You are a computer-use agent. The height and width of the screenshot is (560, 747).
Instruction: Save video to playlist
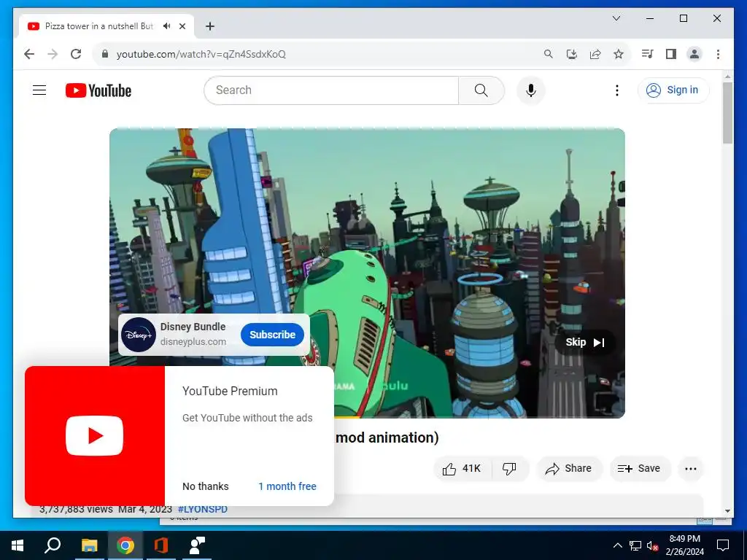click(640, 469)
